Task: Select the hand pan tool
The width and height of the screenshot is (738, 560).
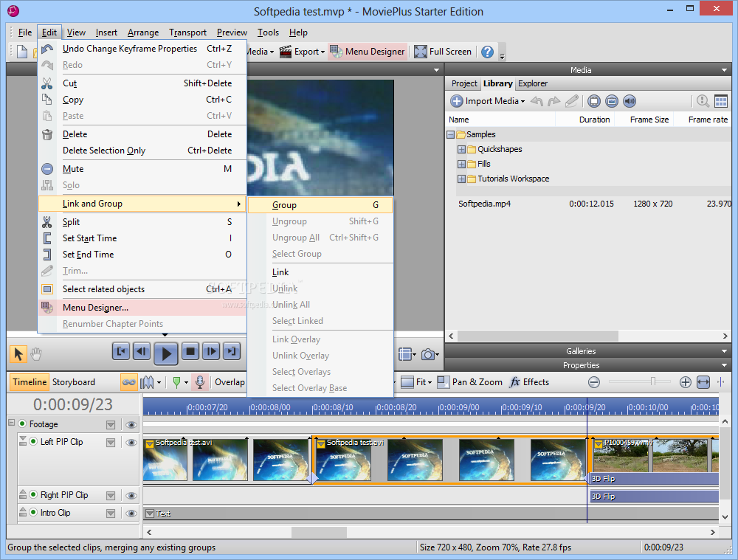Action: pos(36,353)
